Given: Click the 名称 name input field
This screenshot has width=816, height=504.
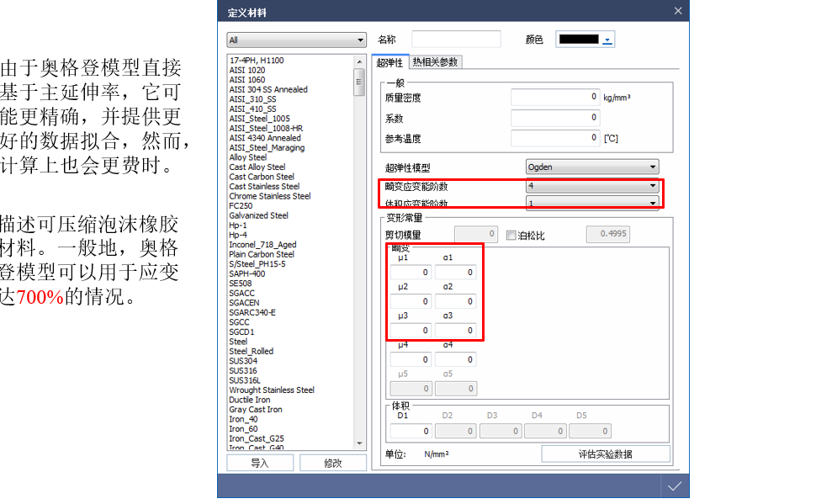Looking at the screenshot, I should click(x=455, y=38).
